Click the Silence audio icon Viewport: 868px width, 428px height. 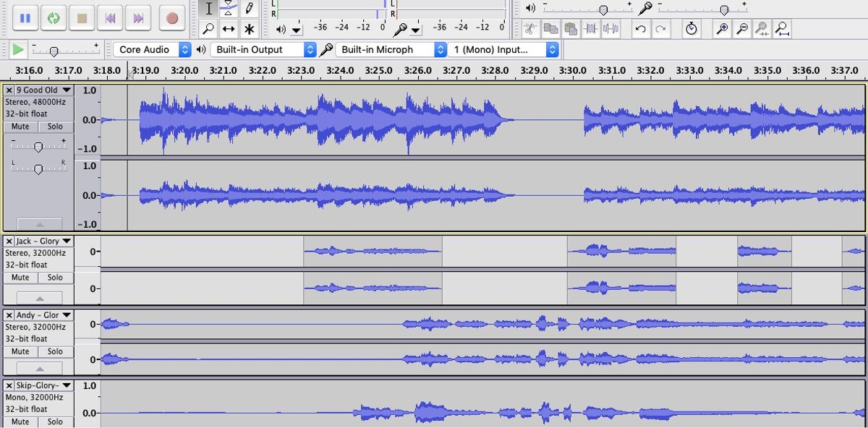[x=611, y=29]
